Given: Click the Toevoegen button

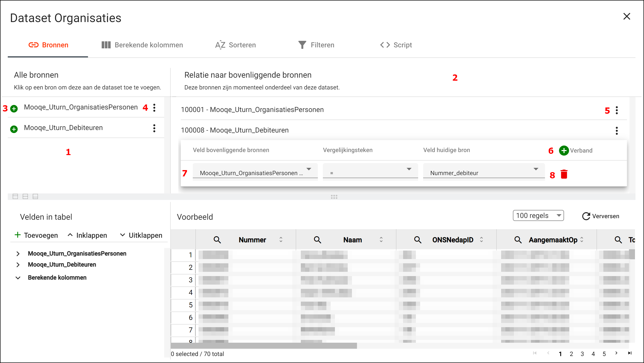Looking at the screenshot, I should pyautogui.click(x=36, y=235).
